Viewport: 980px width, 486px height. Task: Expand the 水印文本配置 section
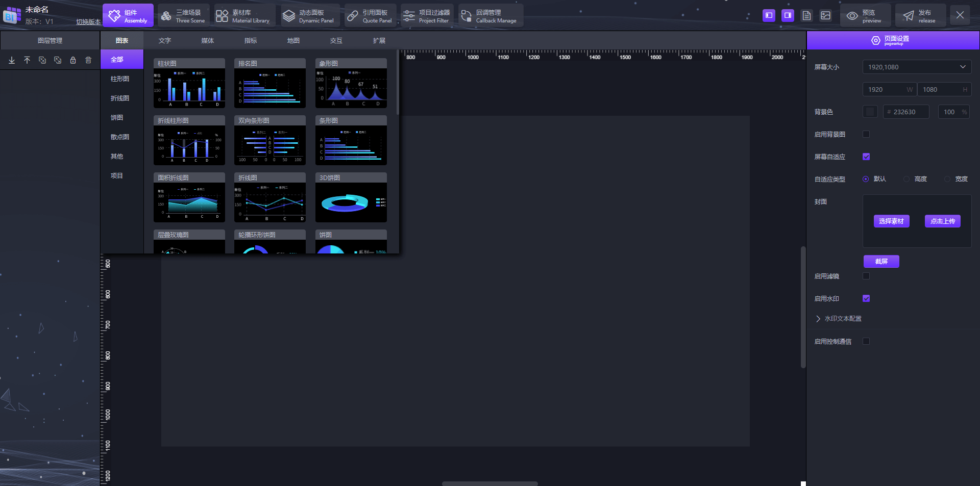[x=839, y=319]
